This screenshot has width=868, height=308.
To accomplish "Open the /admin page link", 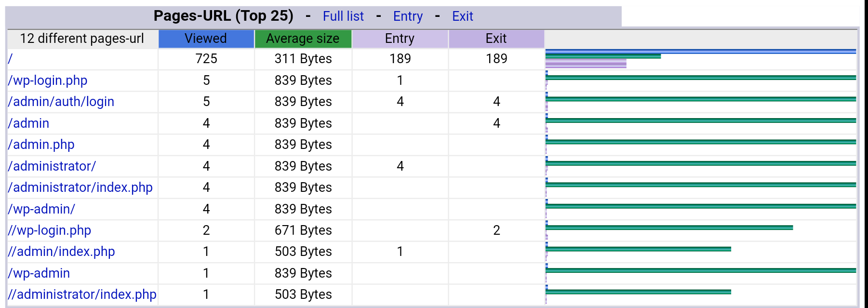I will pos(29,123).
